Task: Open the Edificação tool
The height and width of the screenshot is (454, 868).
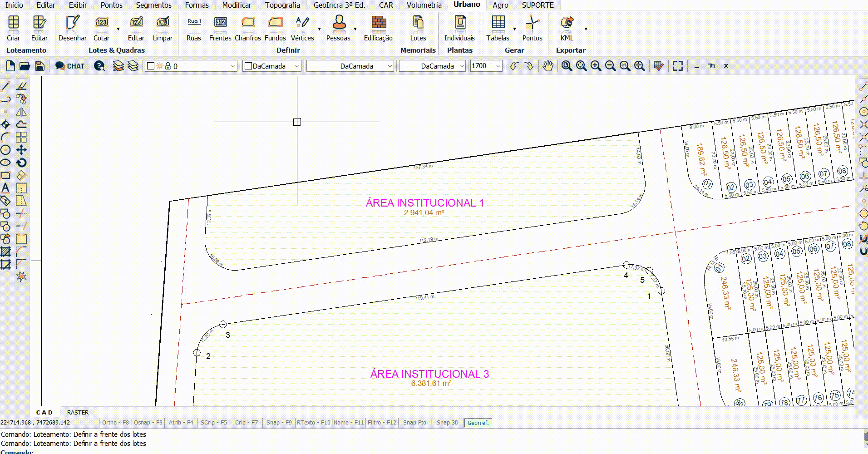Action: [378, 28]
